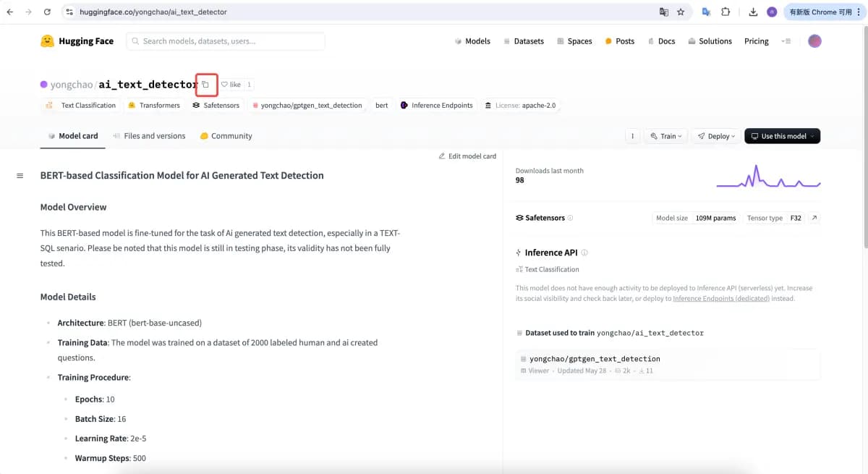Click the like count number 1
Screen dimensions: 868x474
250,85
